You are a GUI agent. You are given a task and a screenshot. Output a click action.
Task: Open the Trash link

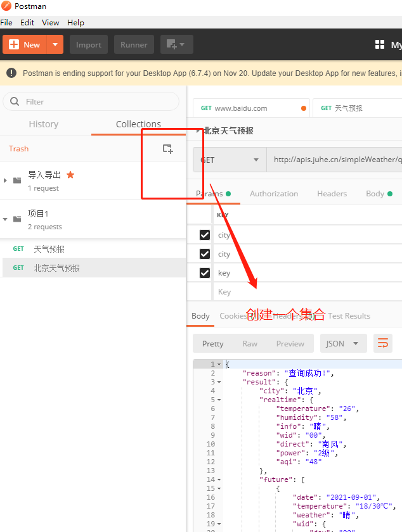(x=18, y=149)
